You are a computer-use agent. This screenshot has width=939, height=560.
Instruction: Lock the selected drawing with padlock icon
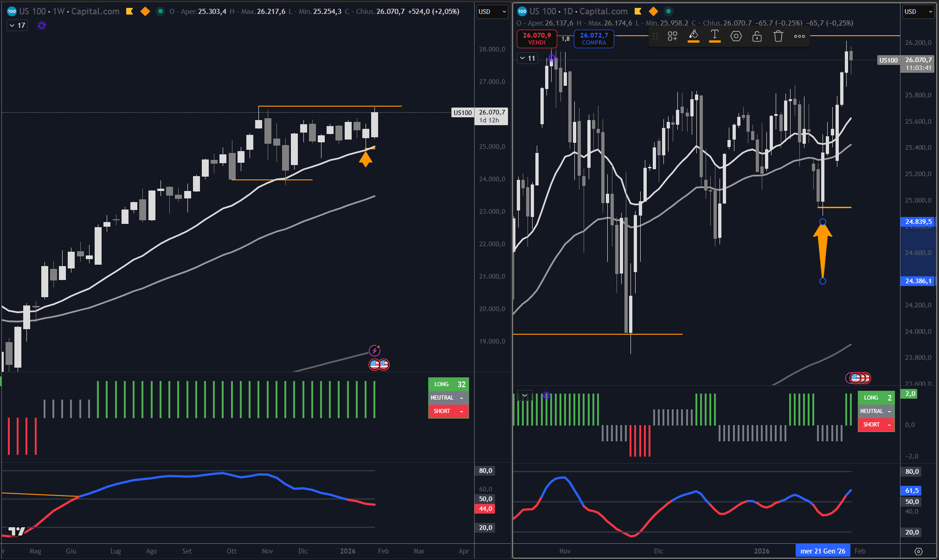click(757, 36)
